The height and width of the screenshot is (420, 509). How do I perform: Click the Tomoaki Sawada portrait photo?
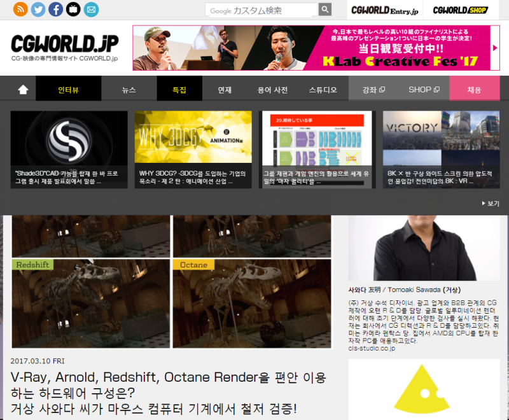click(424, 248)
